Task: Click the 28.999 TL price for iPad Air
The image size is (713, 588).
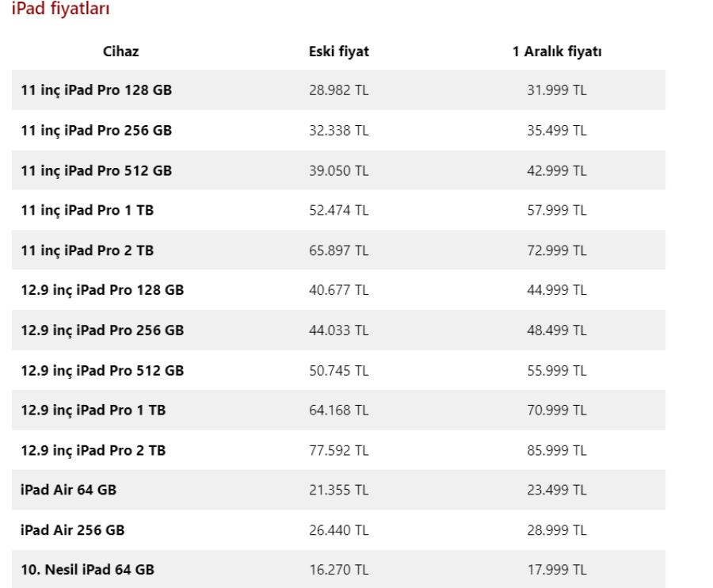Action: click(x=557, y=530)
